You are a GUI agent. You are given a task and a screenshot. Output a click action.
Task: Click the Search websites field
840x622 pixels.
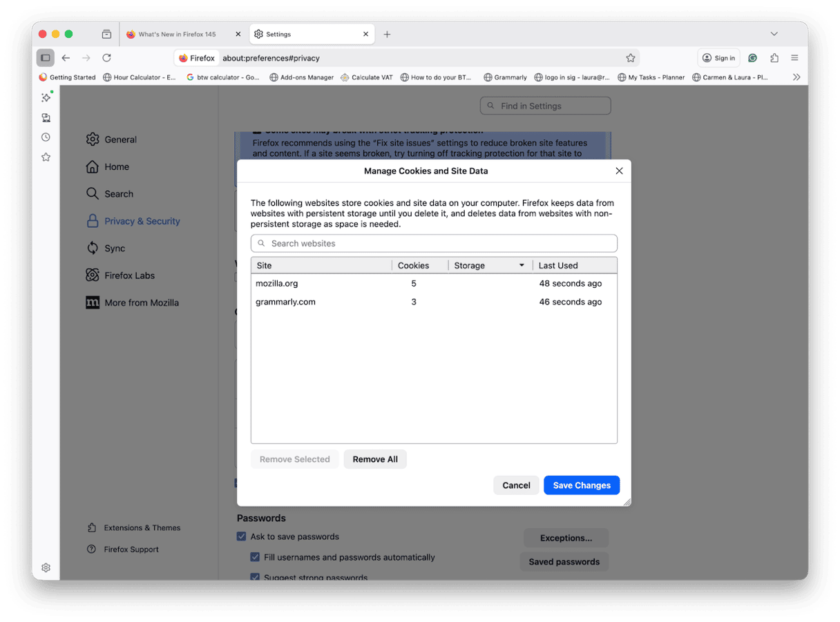coord(434,244)
